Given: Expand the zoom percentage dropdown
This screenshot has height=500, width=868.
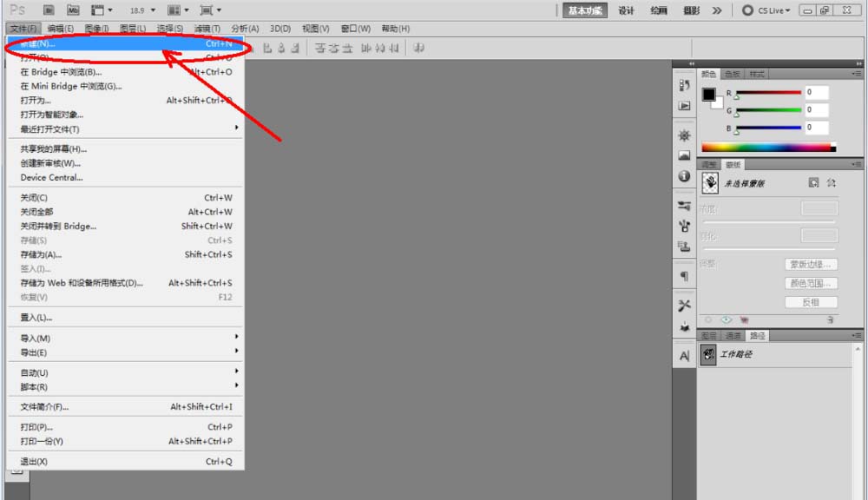Looking at the screenshot, I should point(151,10).
